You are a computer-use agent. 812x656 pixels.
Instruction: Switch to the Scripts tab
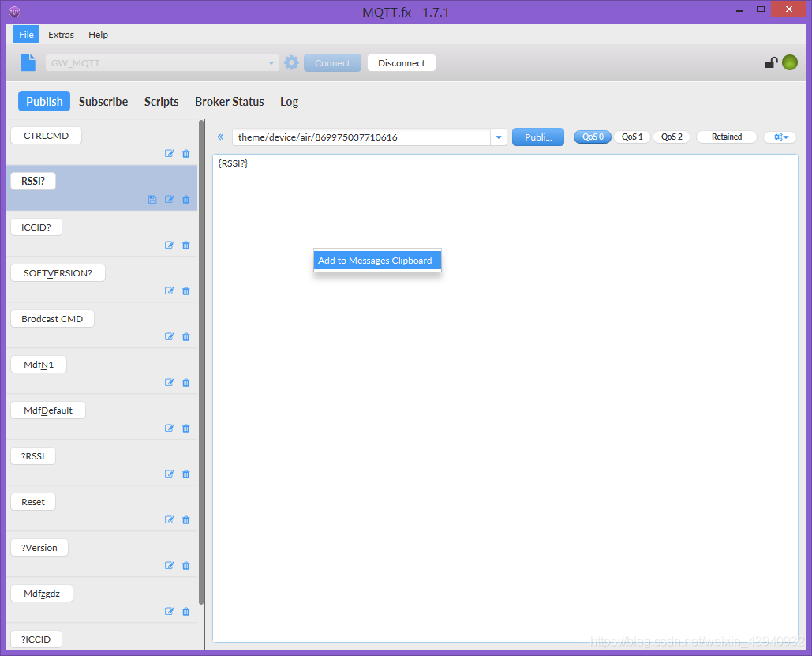point(161,102)
